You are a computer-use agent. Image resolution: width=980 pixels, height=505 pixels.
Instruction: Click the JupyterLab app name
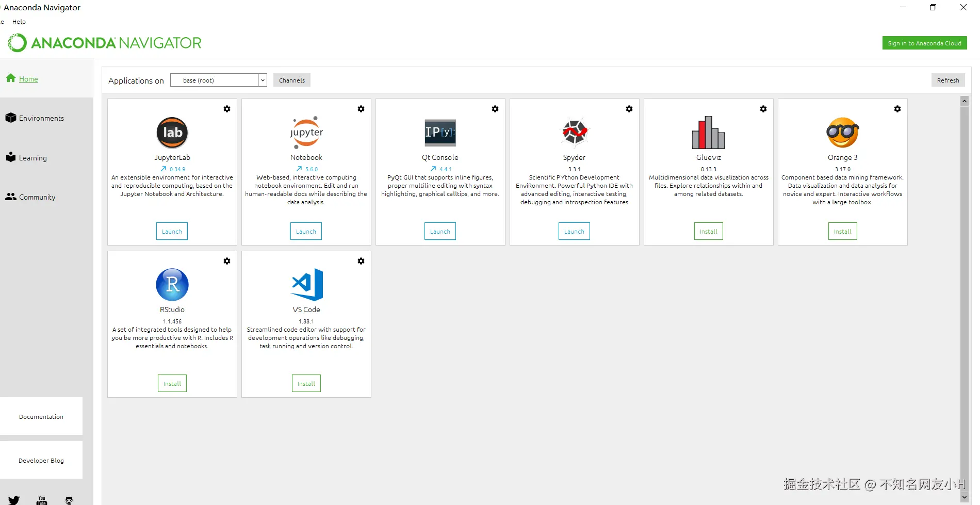coord(172,157)
